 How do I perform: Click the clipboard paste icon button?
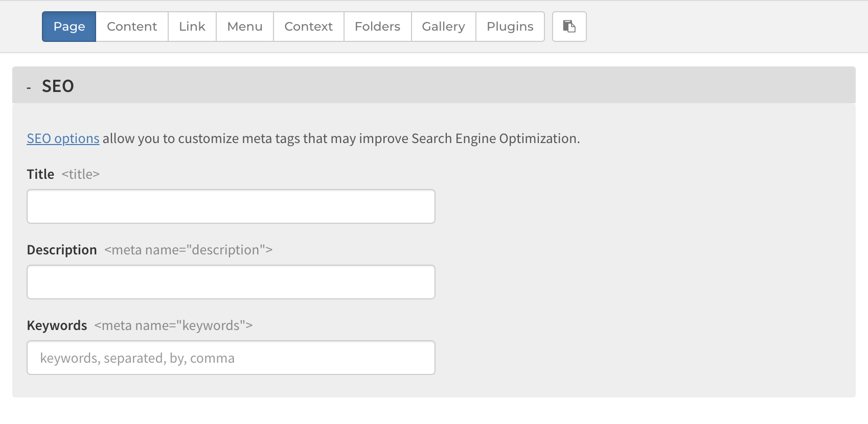point(569,27)
